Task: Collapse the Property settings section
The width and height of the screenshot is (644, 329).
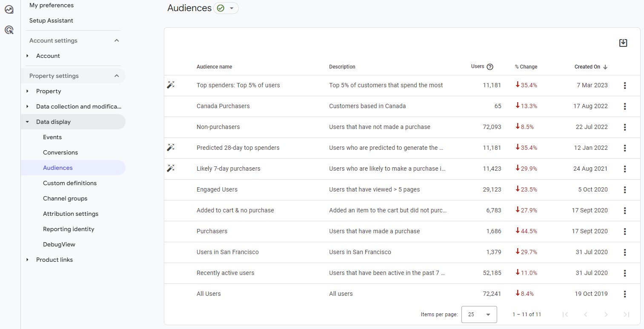Action: click(117, 76)
